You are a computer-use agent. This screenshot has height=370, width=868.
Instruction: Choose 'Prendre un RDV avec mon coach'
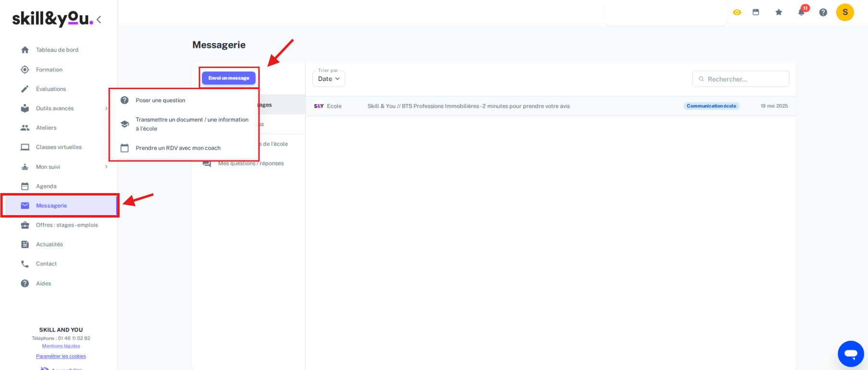click(178, 148)
